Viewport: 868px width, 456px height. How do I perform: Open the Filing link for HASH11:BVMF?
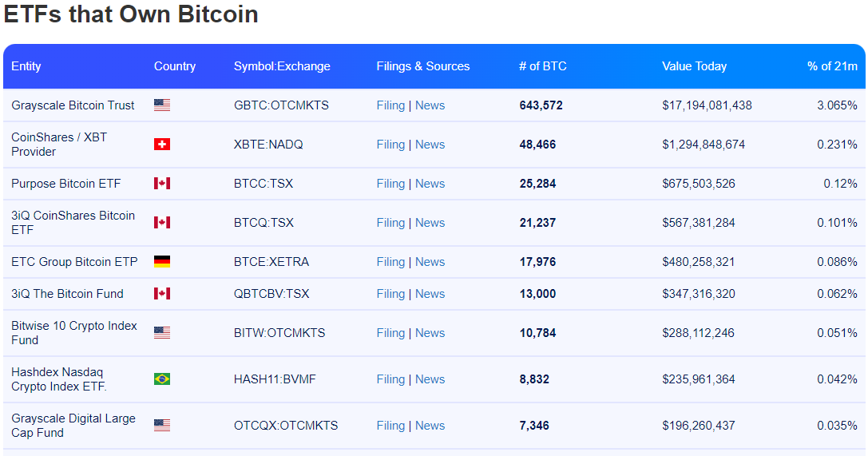pyautogui.click(x=390, y=379)
